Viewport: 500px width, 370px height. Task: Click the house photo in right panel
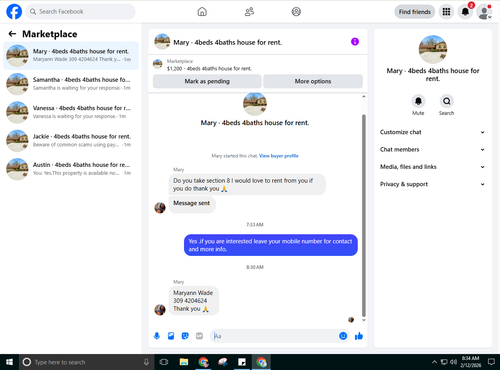click(433, 49)
